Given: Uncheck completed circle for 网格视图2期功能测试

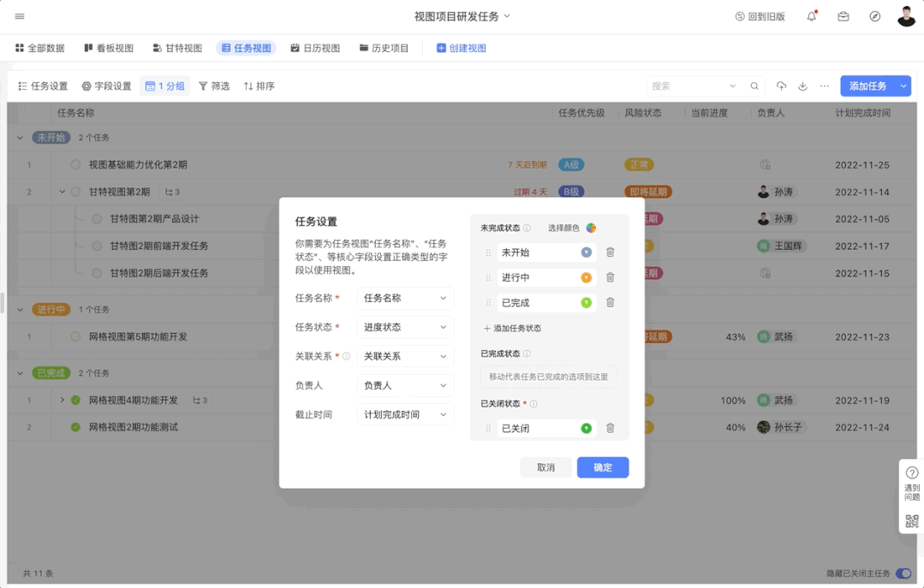Looking at the screenshot, I should coord(75,427).
